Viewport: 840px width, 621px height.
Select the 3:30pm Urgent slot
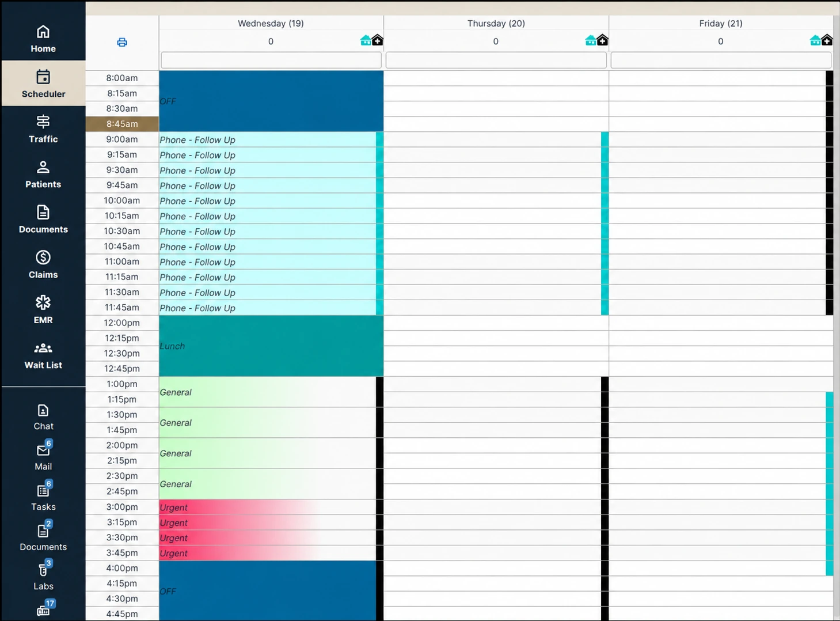(268, 538)
